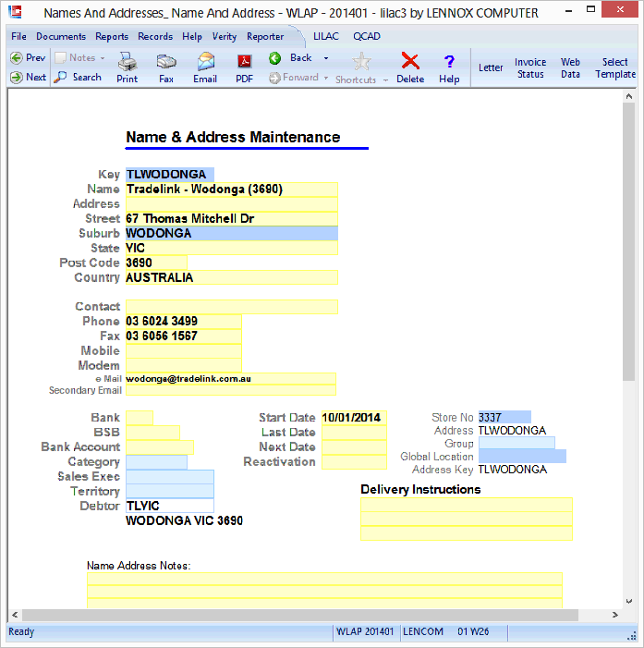
Task: Click the Letter button
Action: (491, 67)
